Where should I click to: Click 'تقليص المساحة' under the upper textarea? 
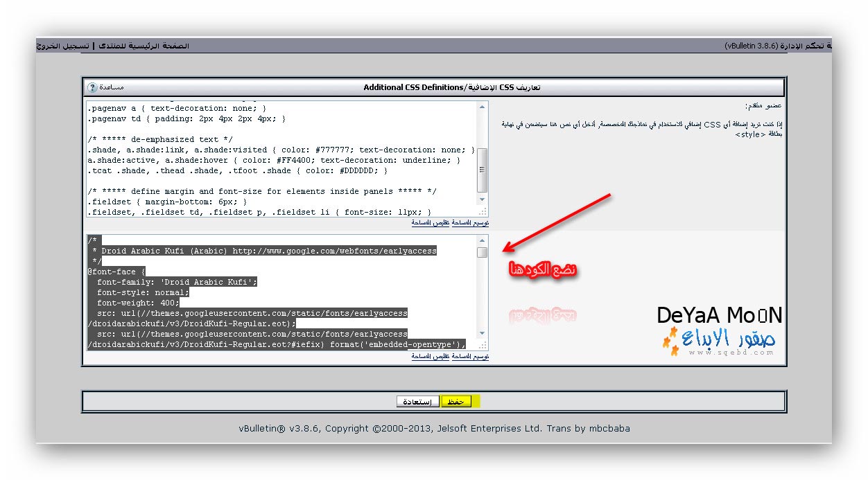pos(431,223)
